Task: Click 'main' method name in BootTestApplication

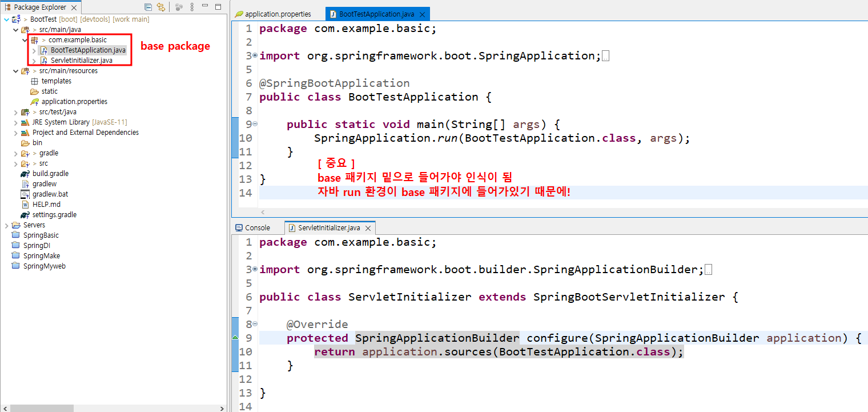Action: [431, 124]
